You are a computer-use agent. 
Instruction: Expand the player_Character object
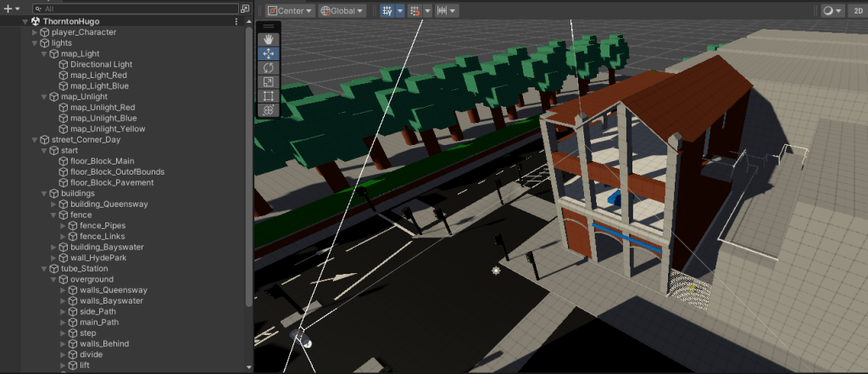[35, 32]
